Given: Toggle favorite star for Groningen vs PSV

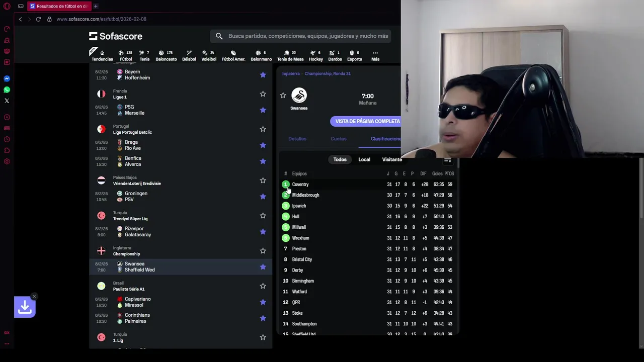Looking at the screenshot, I should pyautogui.click(x=263, y=197).
